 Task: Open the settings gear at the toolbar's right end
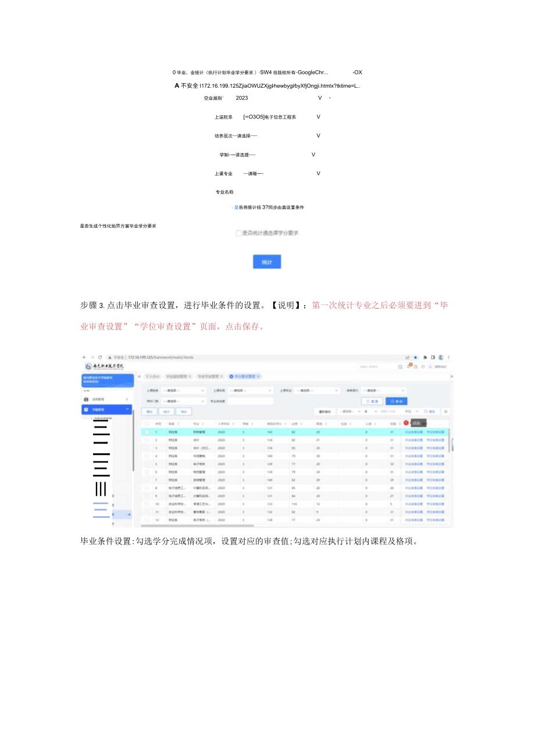pyautogui.click(x=445, y=411)
